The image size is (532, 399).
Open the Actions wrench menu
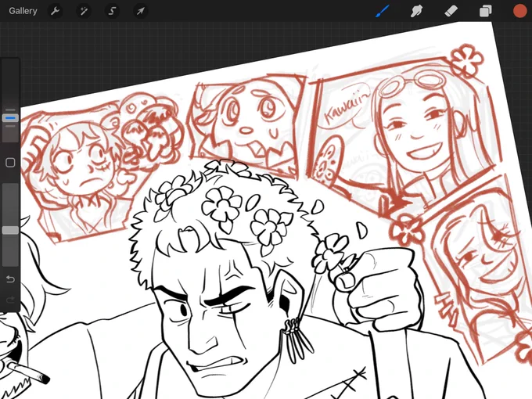coord(55,11)
